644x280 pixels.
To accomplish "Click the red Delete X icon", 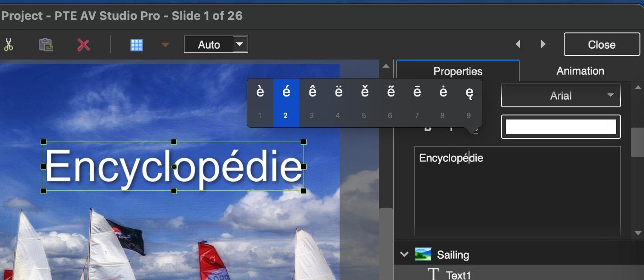I will click(83, 45).
